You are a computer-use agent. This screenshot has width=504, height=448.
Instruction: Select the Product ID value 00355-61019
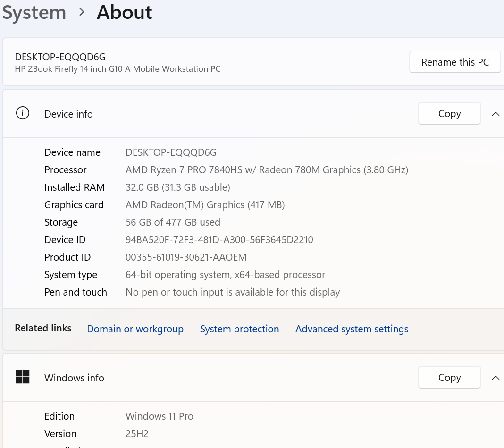[x=186, y=257]
